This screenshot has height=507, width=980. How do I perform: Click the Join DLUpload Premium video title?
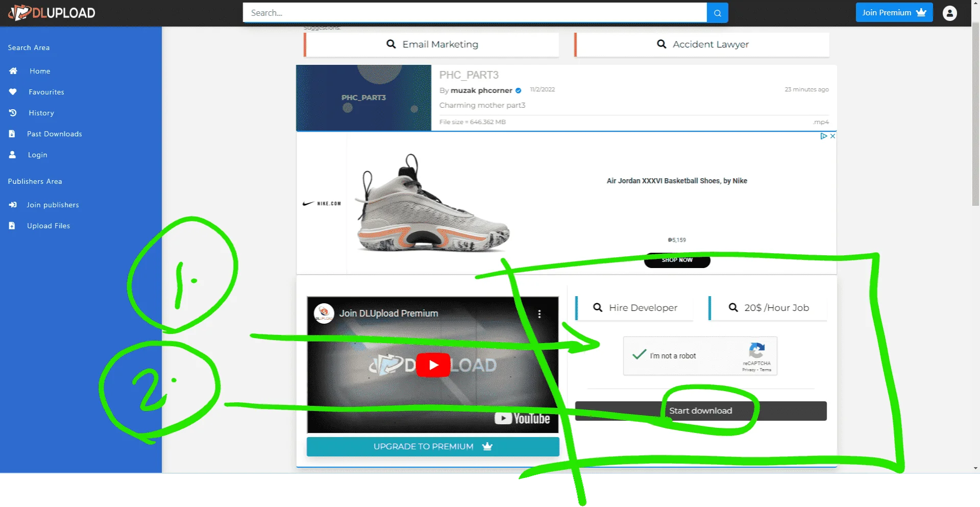point(389,313)
